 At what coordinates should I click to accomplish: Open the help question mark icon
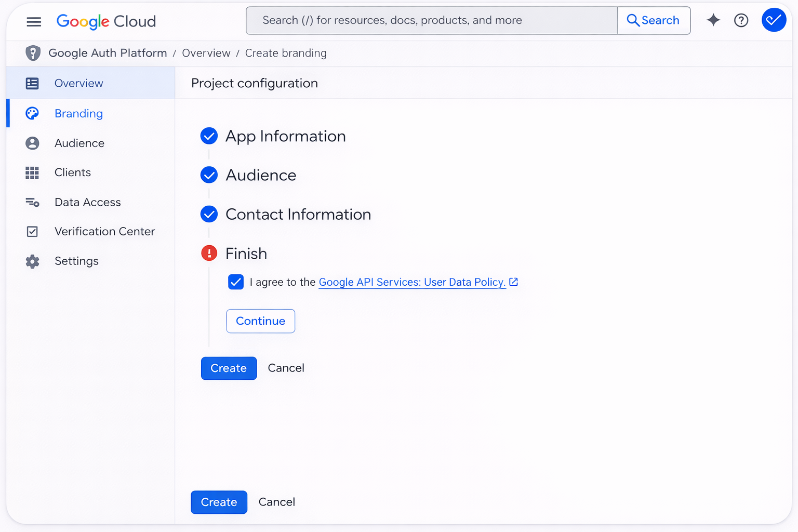click(x=741, y=20)
